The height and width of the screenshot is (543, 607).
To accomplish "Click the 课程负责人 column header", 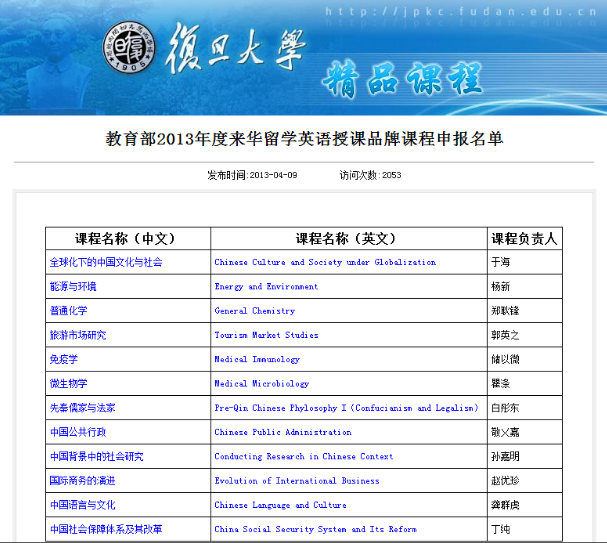I will pos(524,238).
